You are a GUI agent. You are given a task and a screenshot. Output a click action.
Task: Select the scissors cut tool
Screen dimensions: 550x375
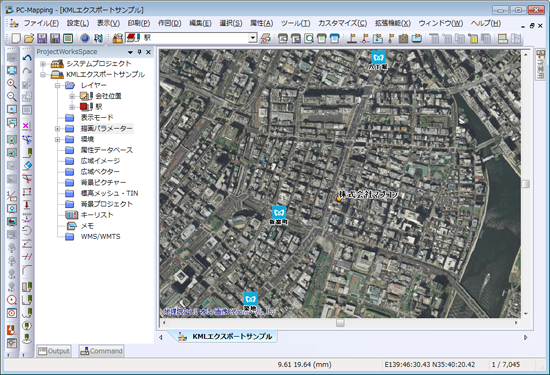[27, 179]
